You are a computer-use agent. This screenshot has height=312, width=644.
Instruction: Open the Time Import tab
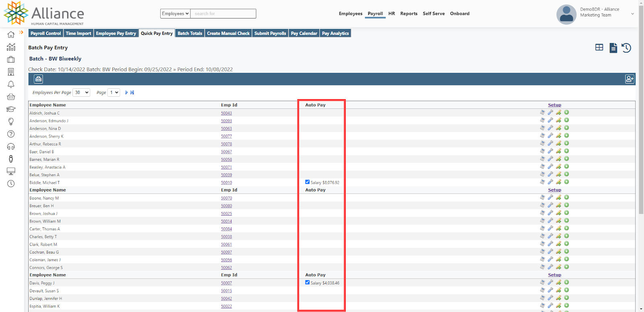click(x=78, y=33)
